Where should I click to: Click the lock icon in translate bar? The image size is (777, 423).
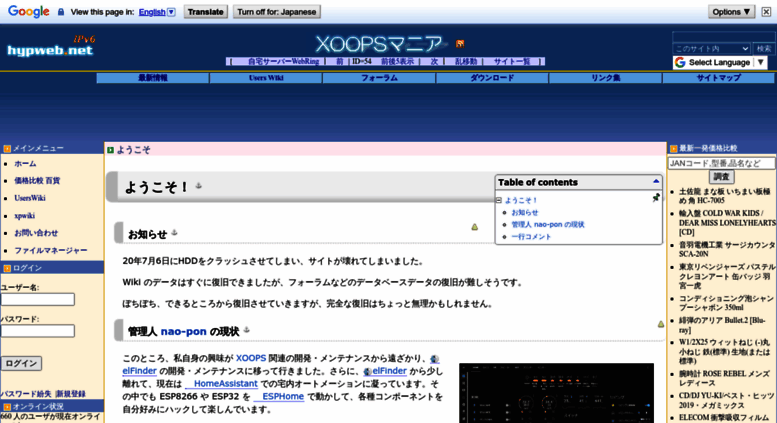click(61, 12)
